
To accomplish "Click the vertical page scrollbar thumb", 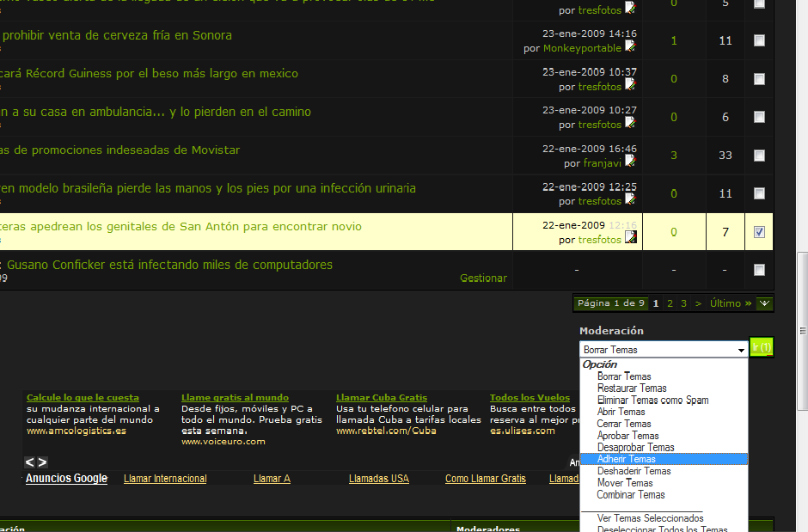I will click(x=801, y=331).
